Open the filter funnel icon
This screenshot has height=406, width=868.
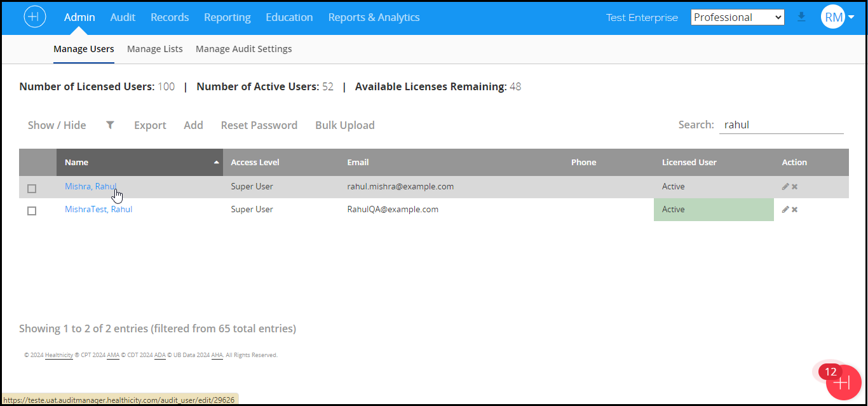pos(110,125)
